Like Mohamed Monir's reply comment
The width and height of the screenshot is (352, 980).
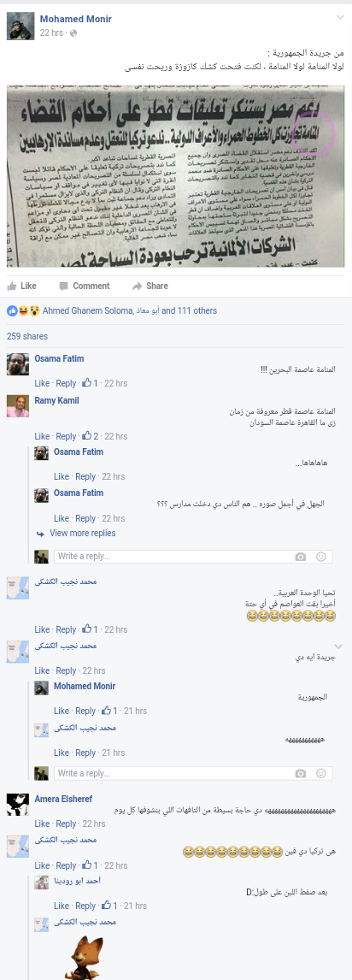tap(62, 711)
